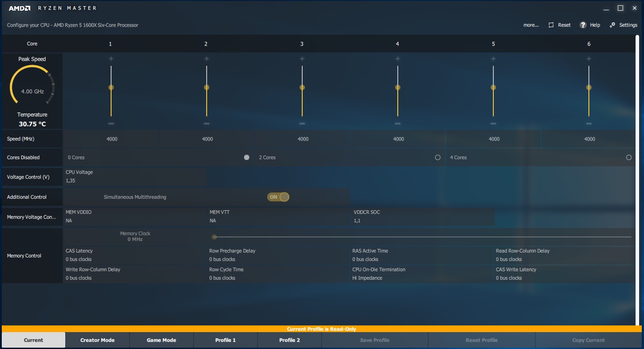Click the plus icon above core 6 slider
The width and height of the screenshot is (644, 349).
click(x=589, y=59)
